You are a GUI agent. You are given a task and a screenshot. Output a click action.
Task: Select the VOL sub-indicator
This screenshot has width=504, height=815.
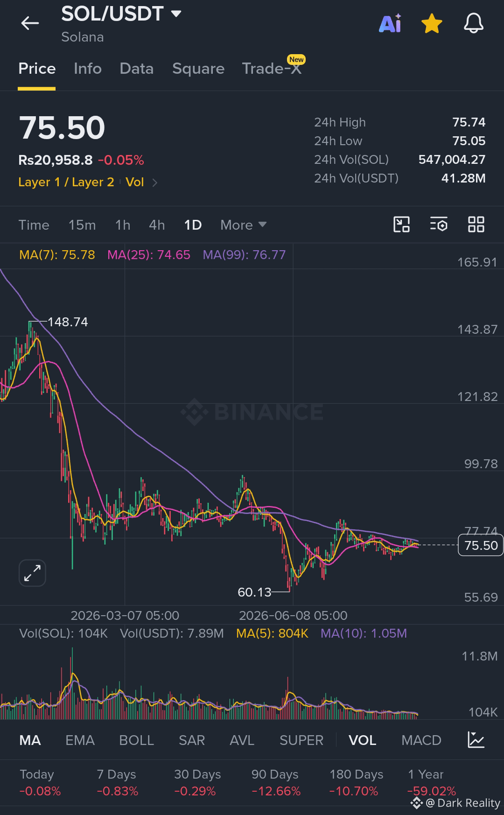pos(362,740)
